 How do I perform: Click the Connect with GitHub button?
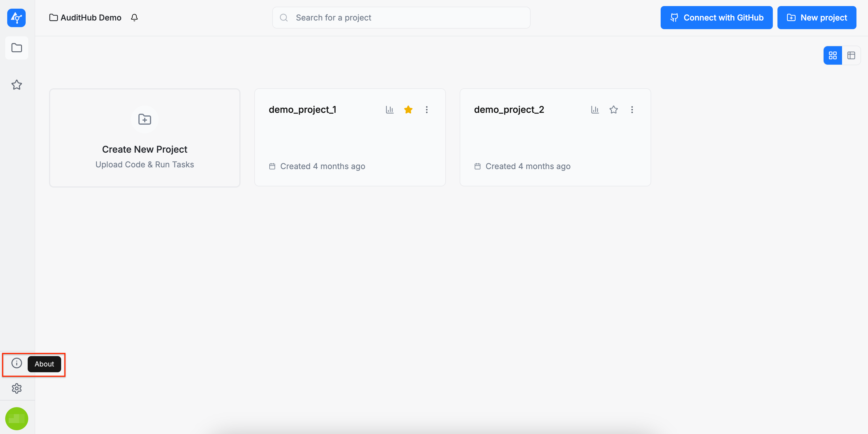(x=716, y=18)
